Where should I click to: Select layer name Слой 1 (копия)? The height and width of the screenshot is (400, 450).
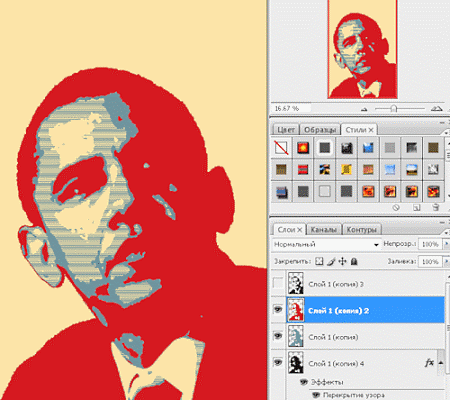tap(333, 337)
